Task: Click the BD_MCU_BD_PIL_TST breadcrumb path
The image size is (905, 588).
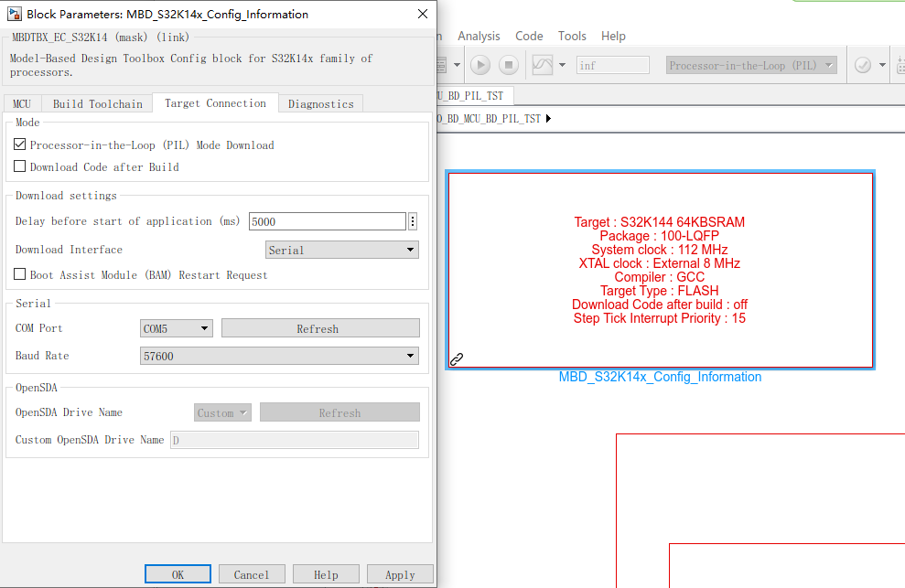Action: [x=490, y=118]
